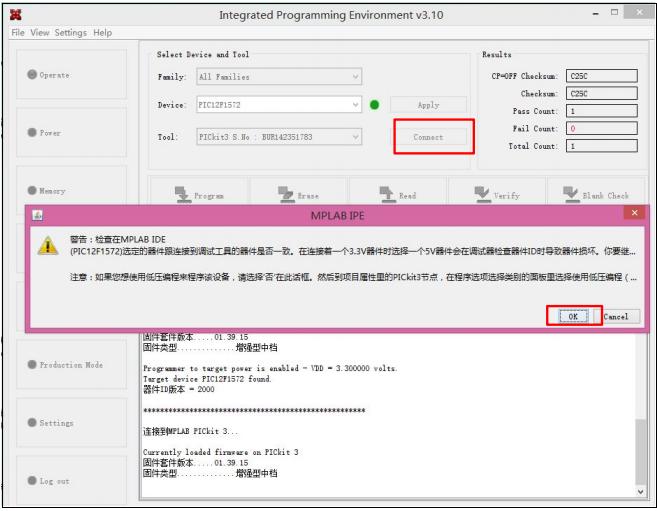Click the output log scroll down arrow
The width and height of the screenshot is (657, 511).
click(641, 492)
